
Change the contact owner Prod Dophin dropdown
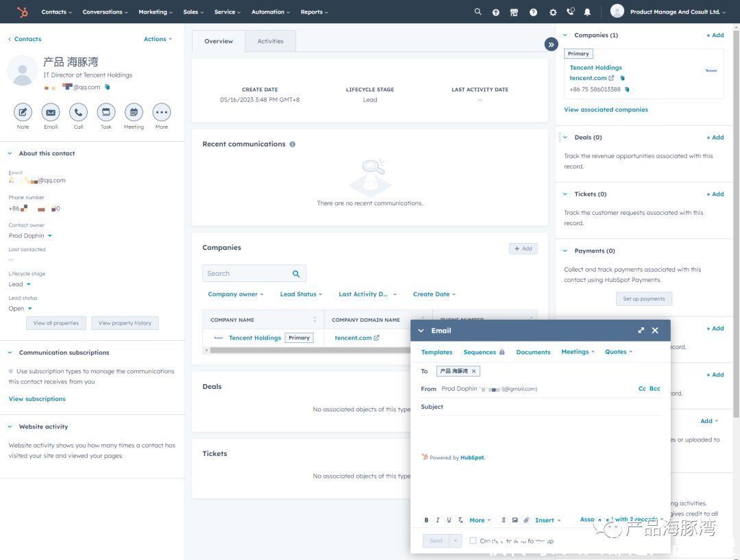pyautogui.click(x=30, y=236)
